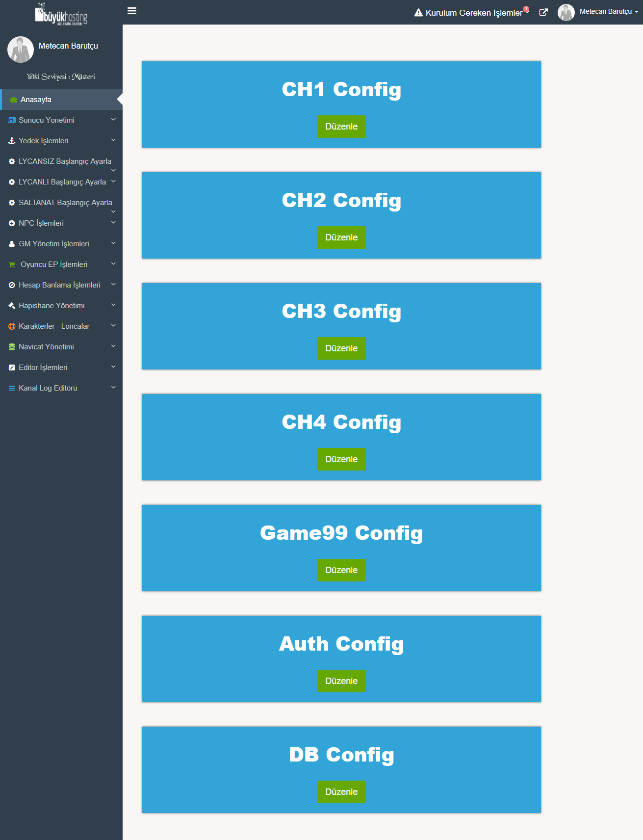The width and height of the screenshot is (643, 840).
Task: Expand the NPC İşlemleri chevron arrow
Action: (113, 222)
